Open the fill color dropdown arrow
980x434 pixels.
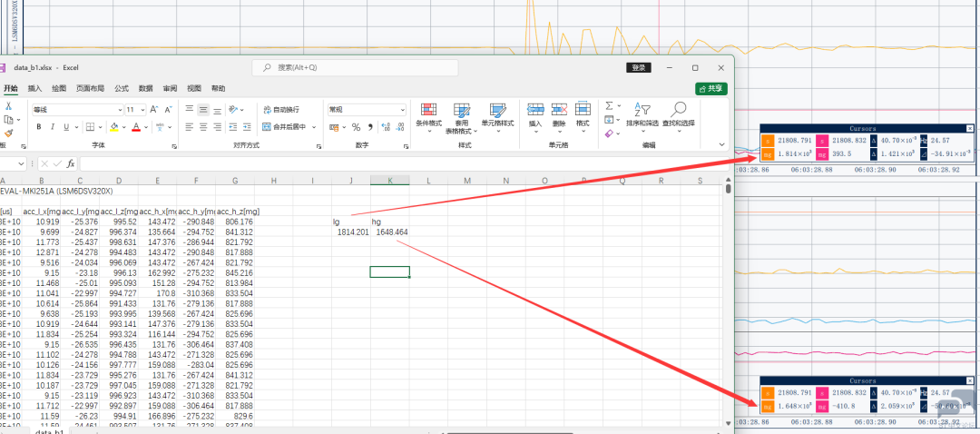[123, 127]
